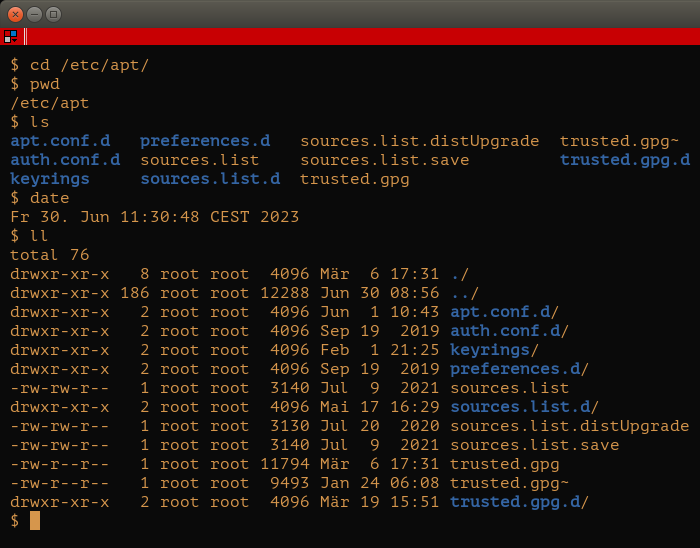The width and height of the screenshot is (700, 548).
Task: Minimize the terminal window
Action: pyautogui.click(x=34, y=14)
